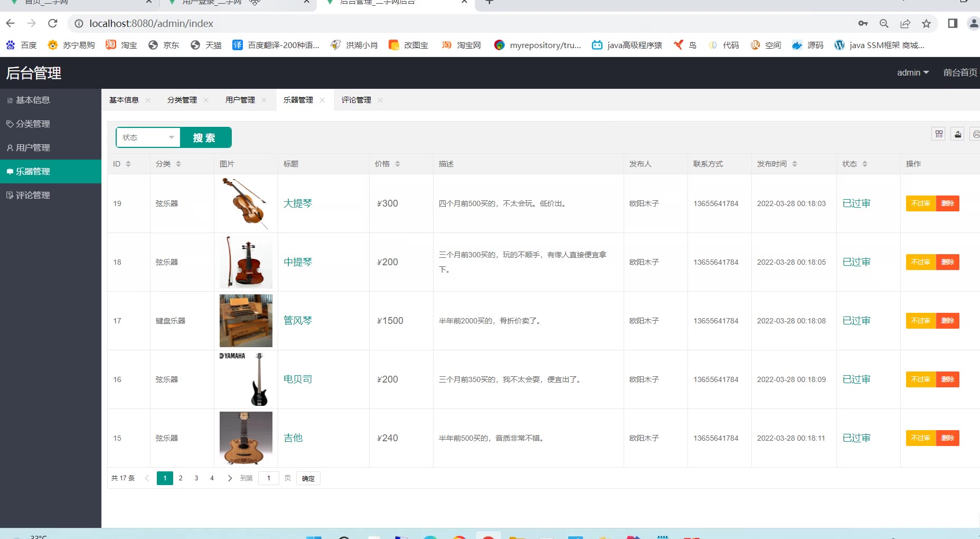Image resolution: width=980 pixels, height=539 pixels.
Task: Close the 用户管理 tab
Action: (x=264, y=100)
